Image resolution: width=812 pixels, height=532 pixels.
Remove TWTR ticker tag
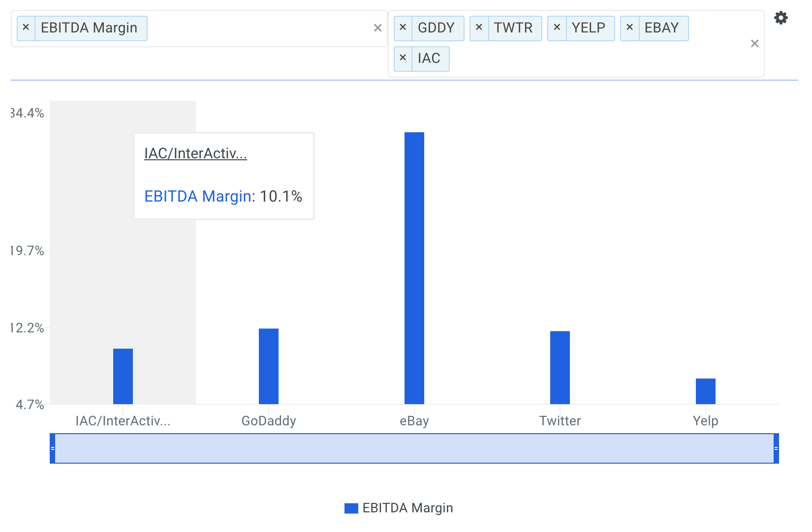click(479, 28)
